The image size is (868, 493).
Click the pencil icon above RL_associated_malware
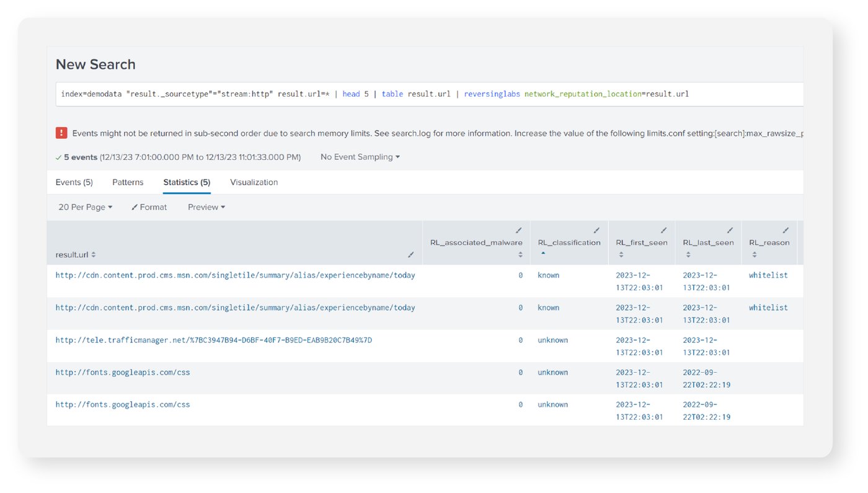point(519,230)
